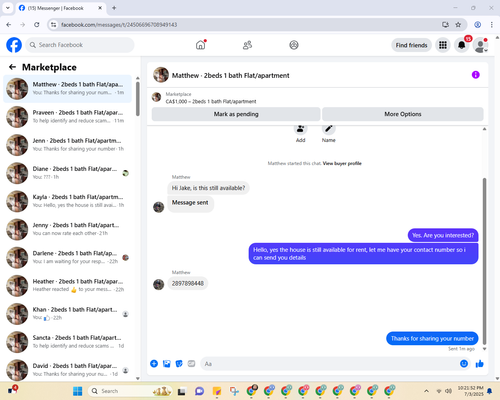Viewport: 500px width, 400px height.
Task: Open the Matthew conversation in list
Action: click(x=67, y=89)
